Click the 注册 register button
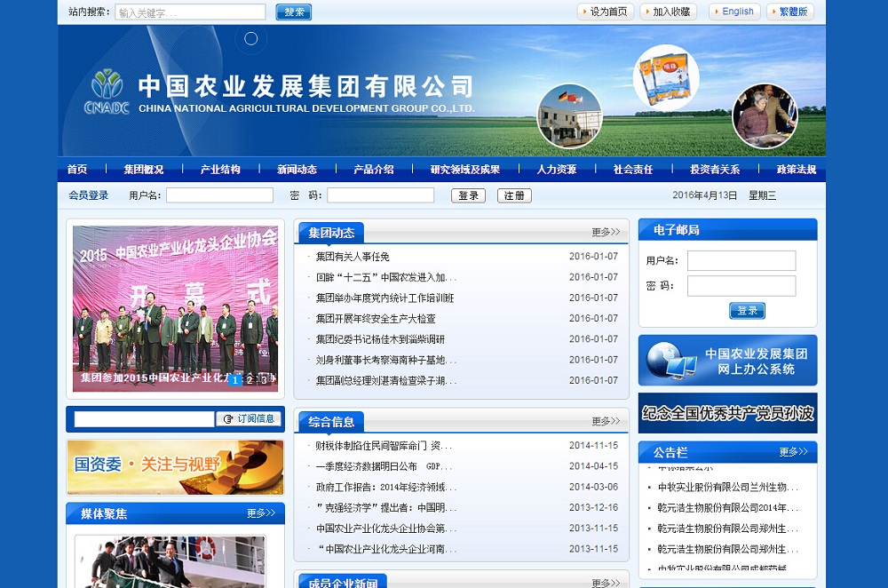The image size is (888, 588). point(514,195)
